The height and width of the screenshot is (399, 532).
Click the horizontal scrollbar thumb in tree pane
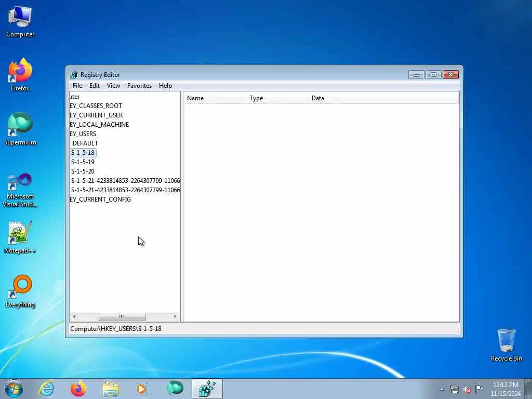122,316
